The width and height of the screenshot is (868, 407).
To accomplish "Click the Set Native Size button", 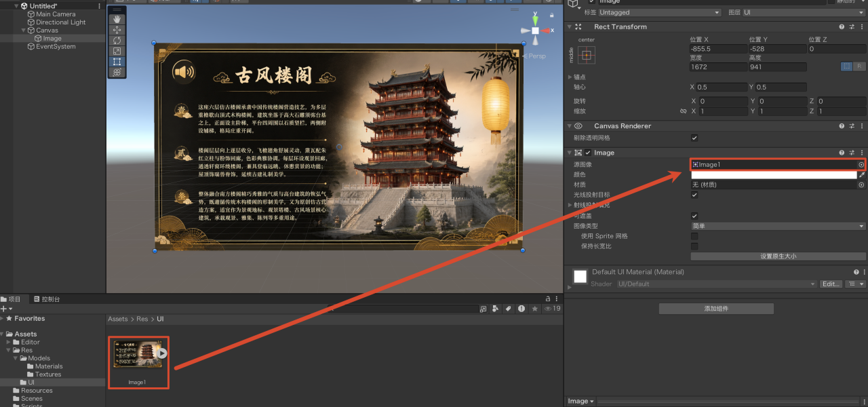I will point(778,256).
